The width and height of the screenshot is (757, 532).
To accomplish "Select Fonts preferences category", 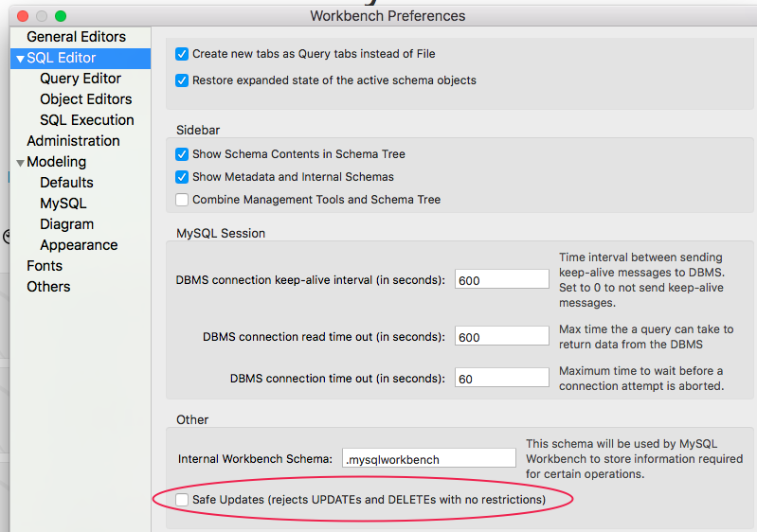I will click(45, 266).
